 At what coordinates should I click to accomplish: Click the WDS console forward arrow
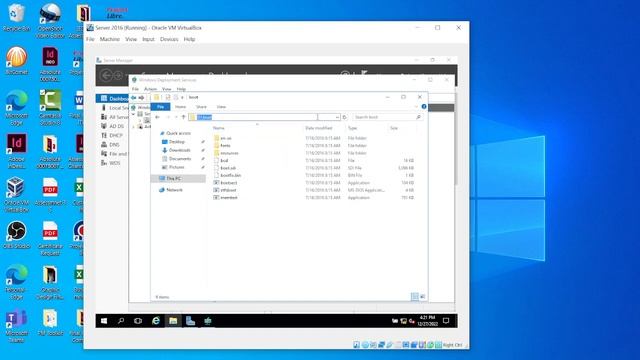141,98
